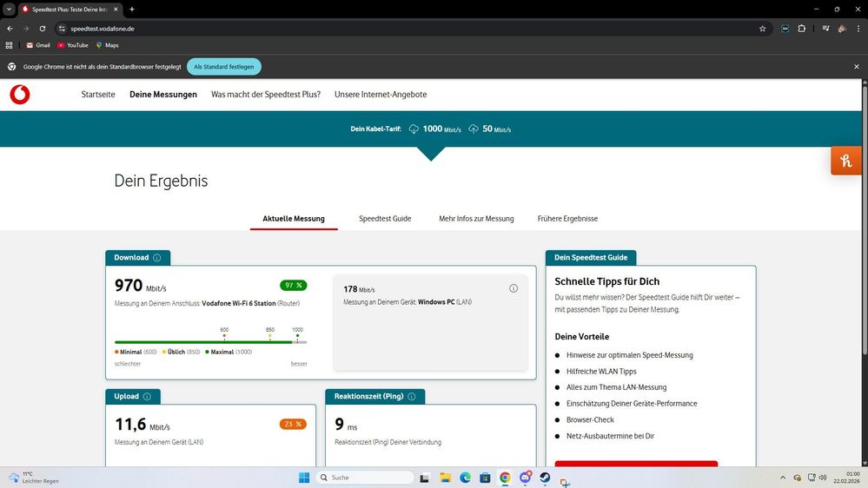This screenshot has height=488, width=868.
Task: Open the YouTube bookmark
Action: coord(72,45)
